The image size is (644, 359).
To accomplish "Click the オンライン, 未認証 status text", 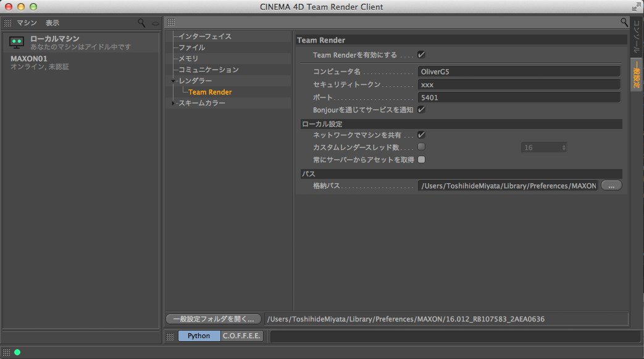I will pyautogui.click(x=40, y=67).
